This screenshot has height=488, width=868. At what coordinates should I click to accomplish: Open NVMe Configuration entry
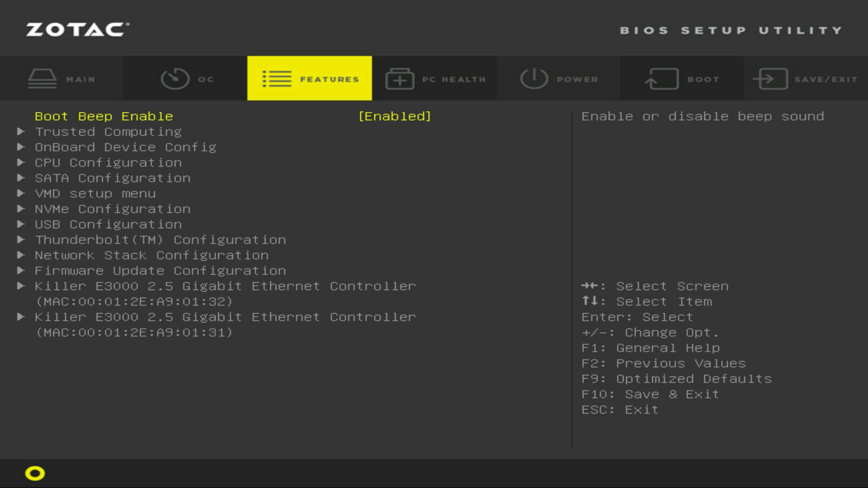(112, 209)
